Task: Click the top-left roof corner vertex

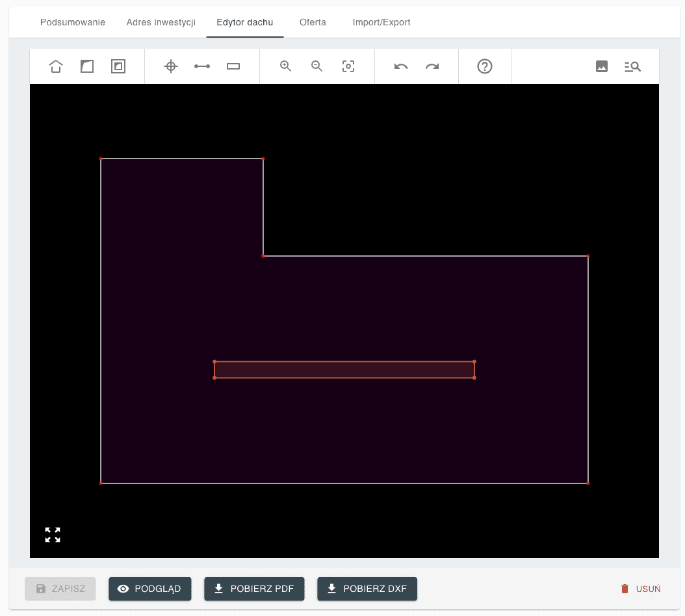Action: point(101,159)
